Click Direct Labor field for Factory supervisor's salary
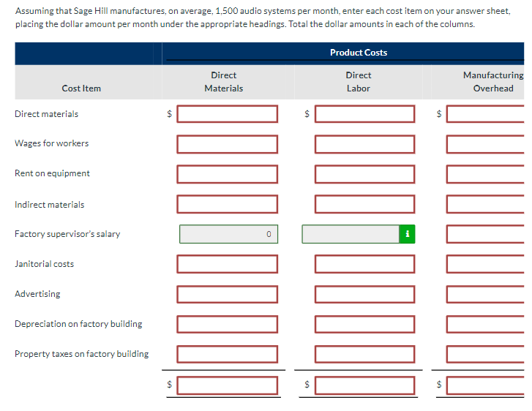The image size is (532, 411). [351, 234]
